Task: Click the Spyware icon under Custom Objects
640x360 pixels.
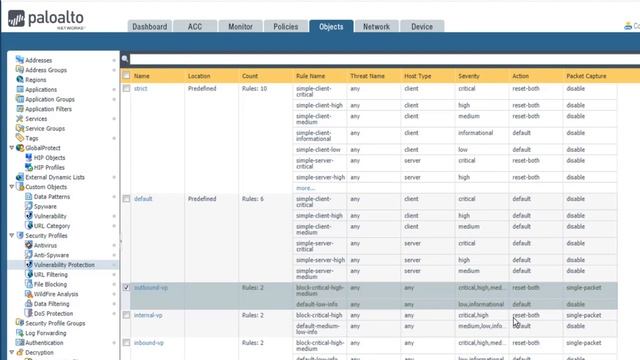Action: [x=29, y=206]
